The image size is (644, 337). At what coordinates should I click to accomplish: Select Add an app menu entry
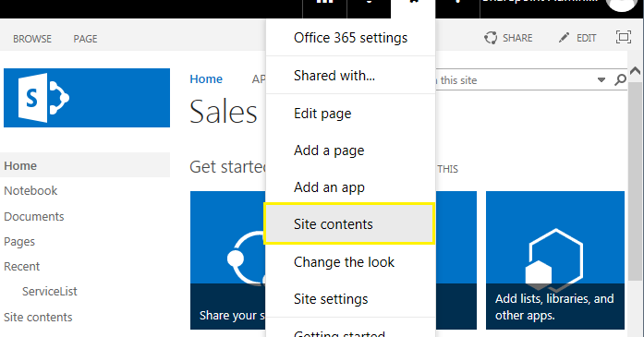(x=350, y=187)
